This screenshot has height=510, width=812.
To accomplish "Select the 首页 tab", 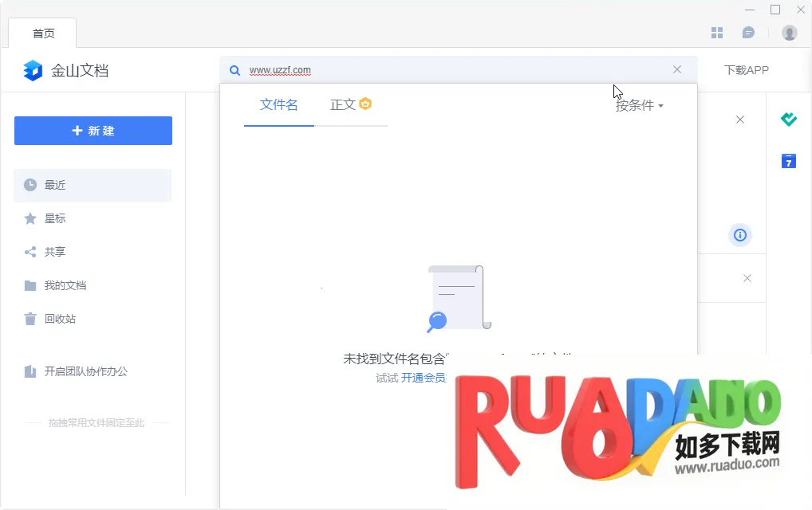I will [x=43, y=33].
